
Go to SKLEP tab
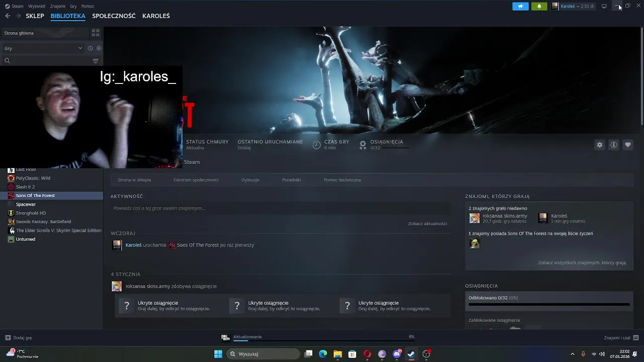[35, 16]
